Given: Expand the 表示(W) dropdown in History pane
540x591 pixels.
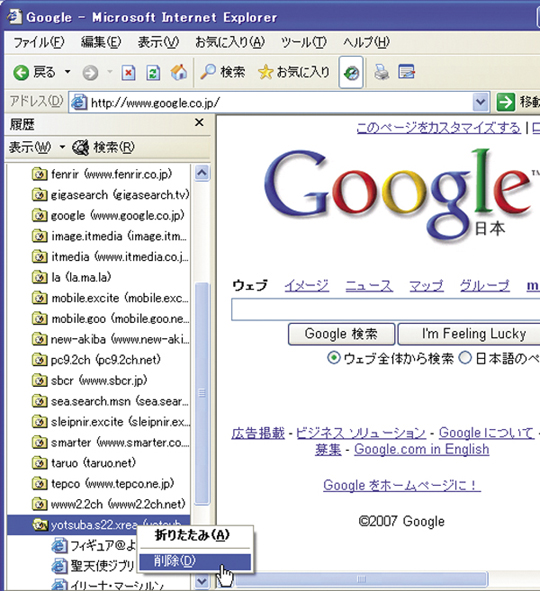Looking at the screenshot, I should [x=62, y=147].
